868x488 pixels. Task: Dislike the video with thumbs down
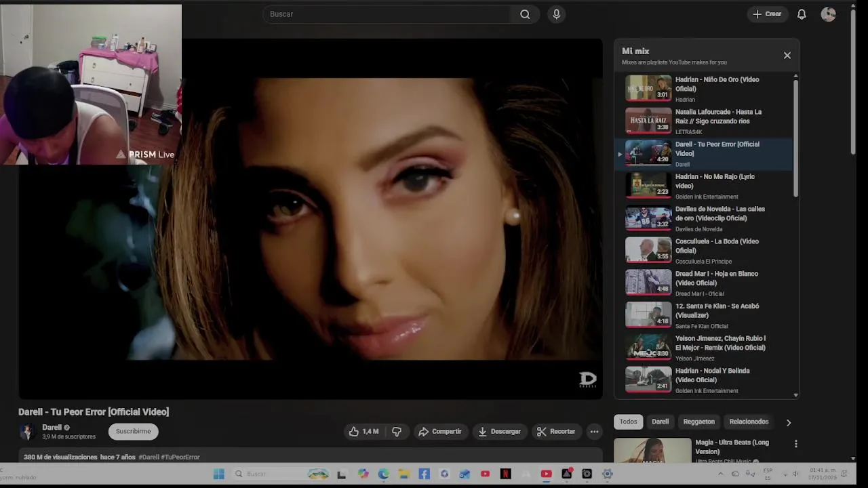click(x=397, y=432)
